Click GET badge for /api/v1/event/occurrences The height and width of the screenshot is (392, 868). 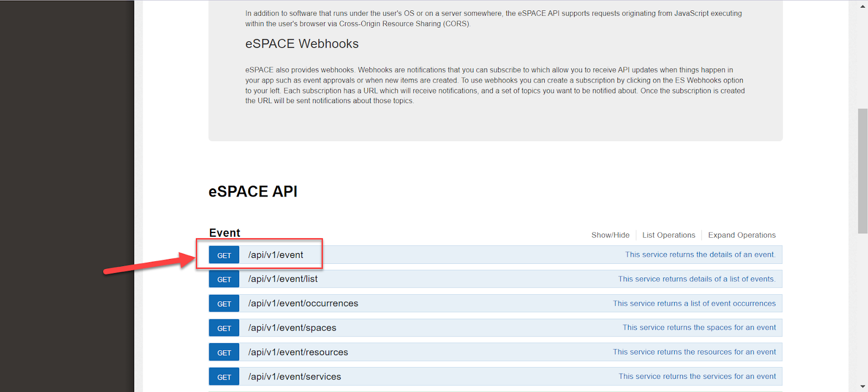[224, 304]
